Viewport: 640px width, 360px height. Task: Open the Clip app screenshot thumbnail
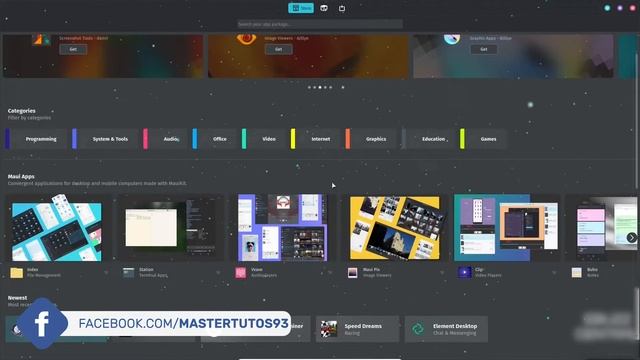507,228
